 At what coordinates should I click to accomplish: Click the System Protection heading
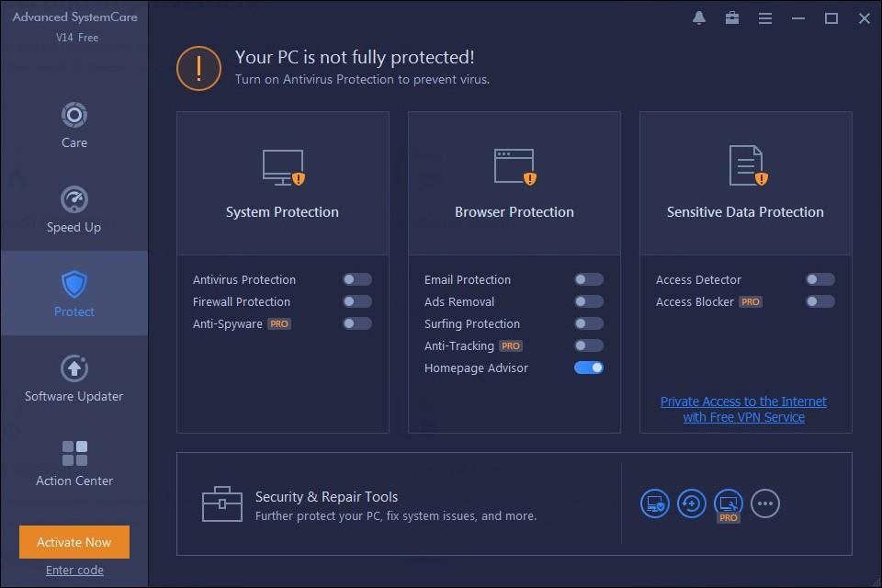click(282, 212)
